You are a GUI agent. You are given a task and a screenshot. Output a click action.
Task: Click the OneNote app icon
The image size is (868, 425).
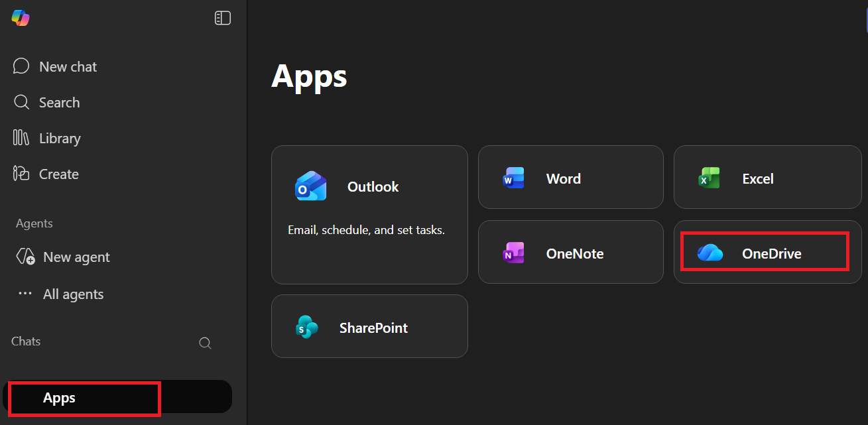click(513, 253)
